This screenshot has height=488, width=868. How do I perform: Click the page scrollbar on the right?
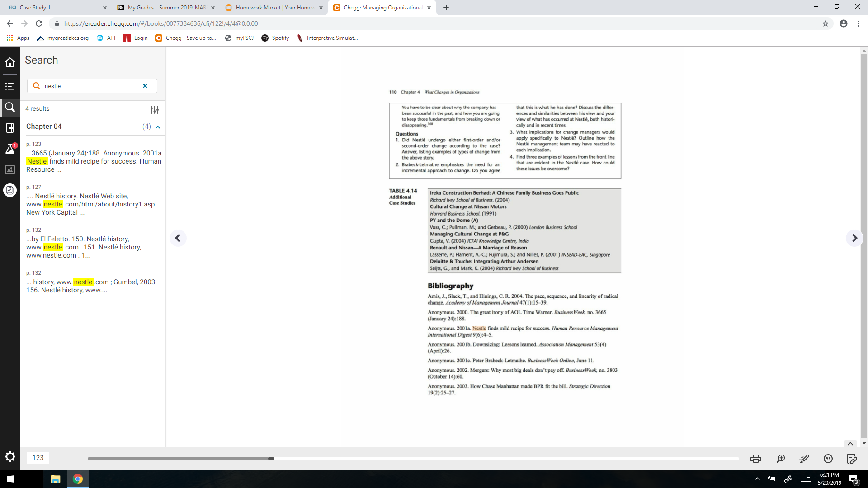tap(864, 246)
